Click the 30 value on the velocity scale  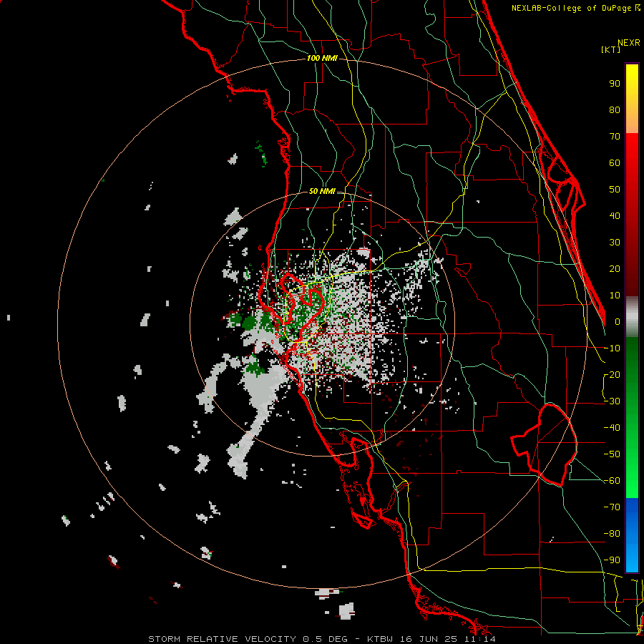point(615,243)
